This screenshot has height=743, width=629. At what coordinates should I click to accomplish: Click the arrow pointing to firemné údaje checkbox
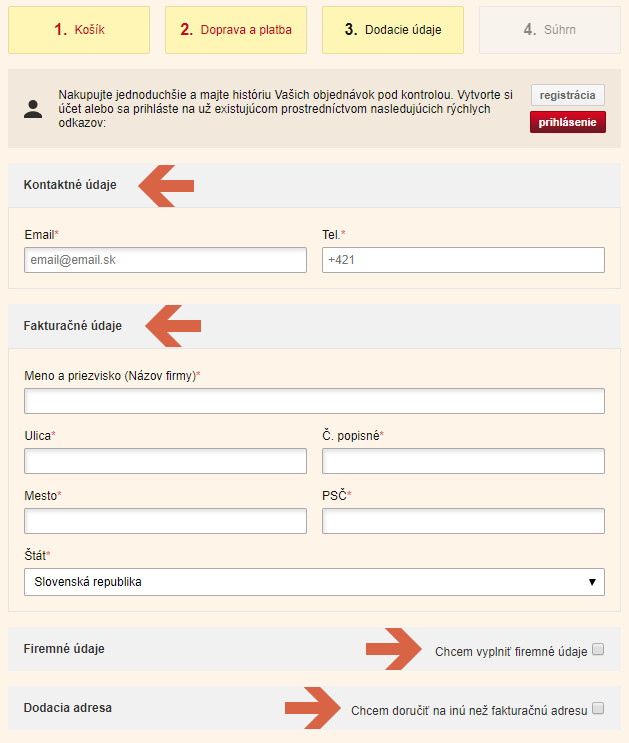point(393,649)
